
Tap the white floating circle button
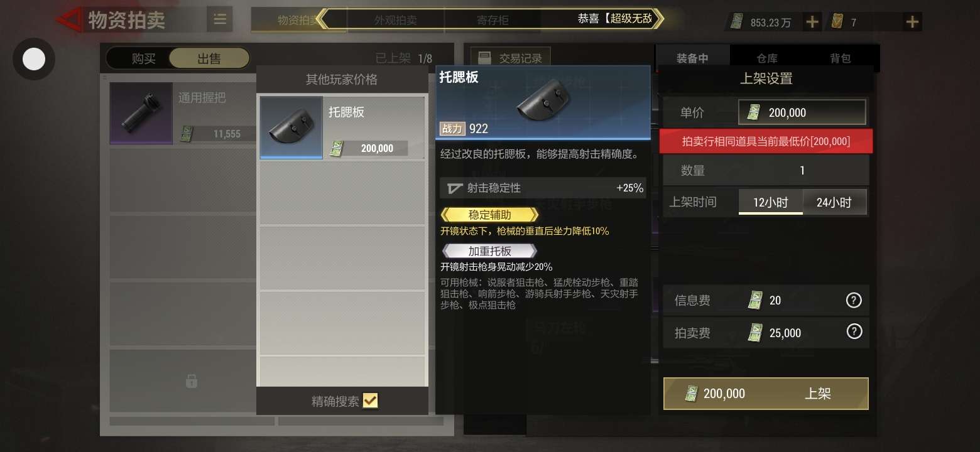[34, 59]
